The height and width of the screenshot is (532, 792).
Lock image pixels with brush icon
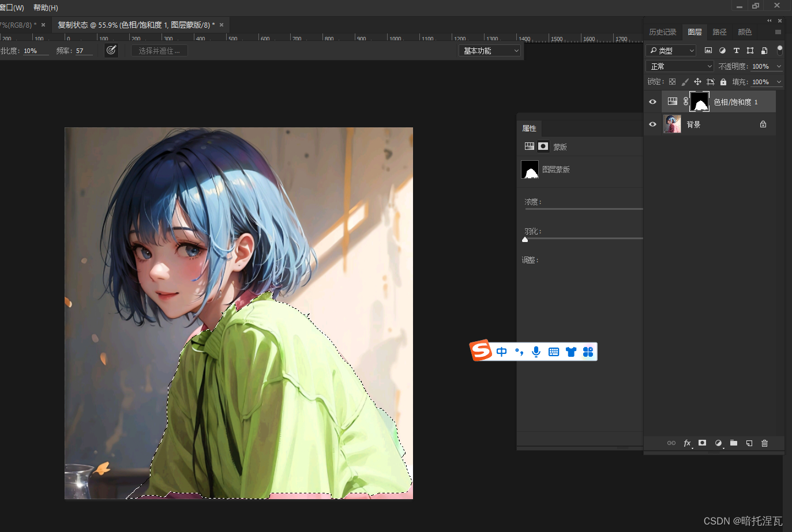click(x=685, y=82)
